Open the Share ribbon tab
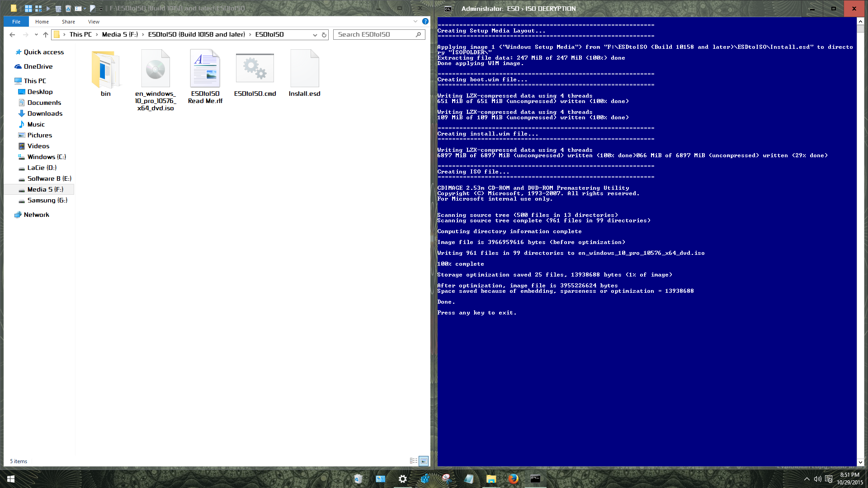The image size is (868, 488). [x=69, y=22]
